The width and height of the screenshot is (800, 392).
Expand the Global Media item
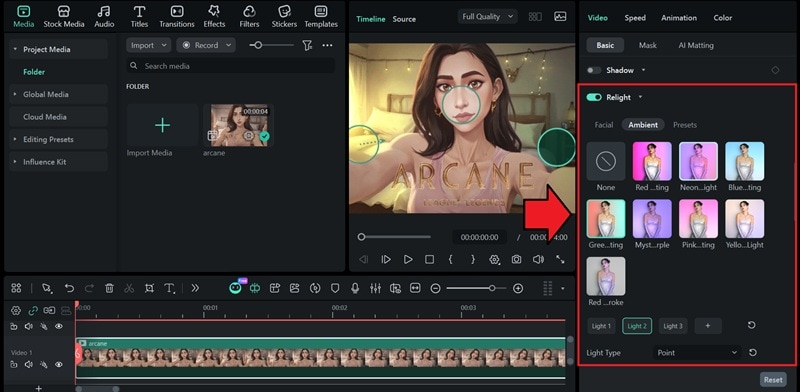click(15, 94)
